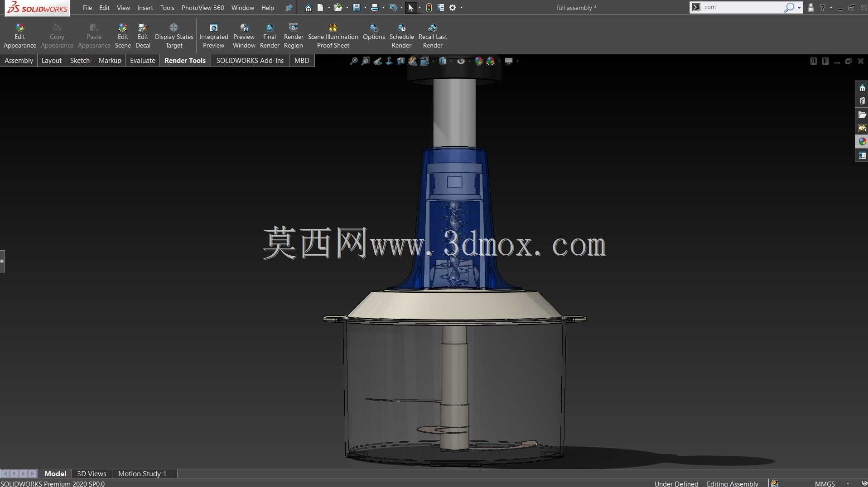
Task: Open Scene Illumination Proof Sheet
Action: click(x=333, y=36)
